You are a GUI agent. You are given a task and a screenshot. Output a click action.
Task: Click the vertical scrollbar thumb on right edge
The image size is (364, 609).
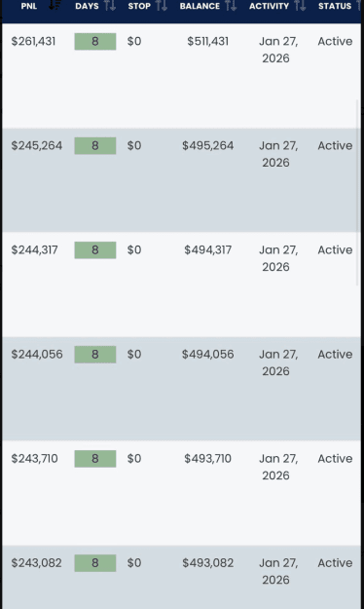[358, 193]
